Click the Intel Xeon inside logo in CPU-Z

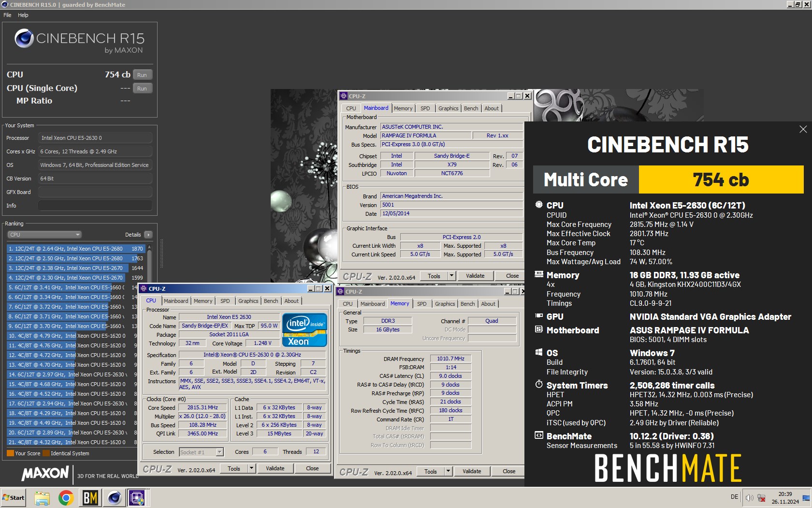(304, 330)
